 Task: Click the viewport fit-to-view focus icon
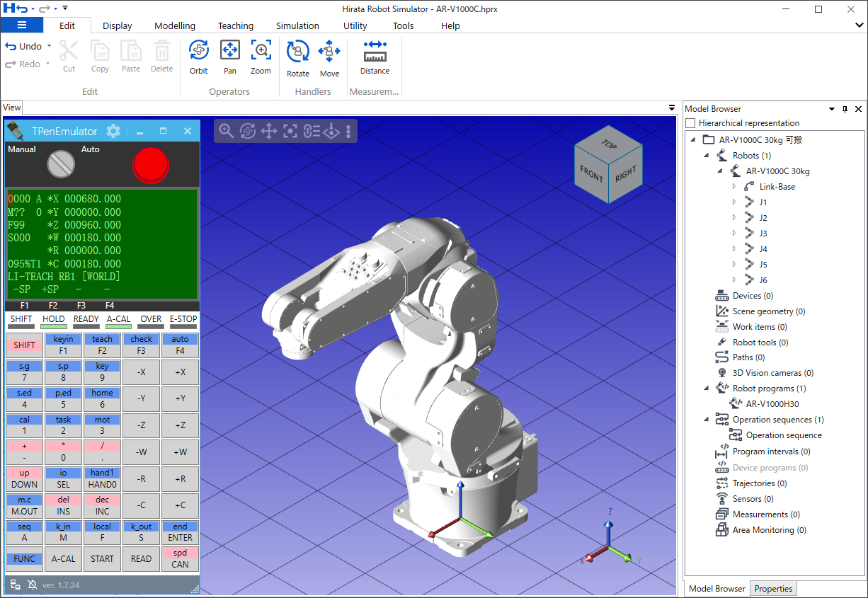pos(290,131)
